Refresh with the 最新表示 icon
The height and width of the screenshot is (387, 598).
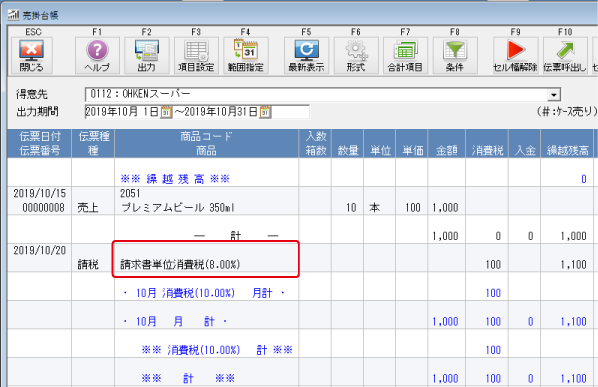[306, 55]
